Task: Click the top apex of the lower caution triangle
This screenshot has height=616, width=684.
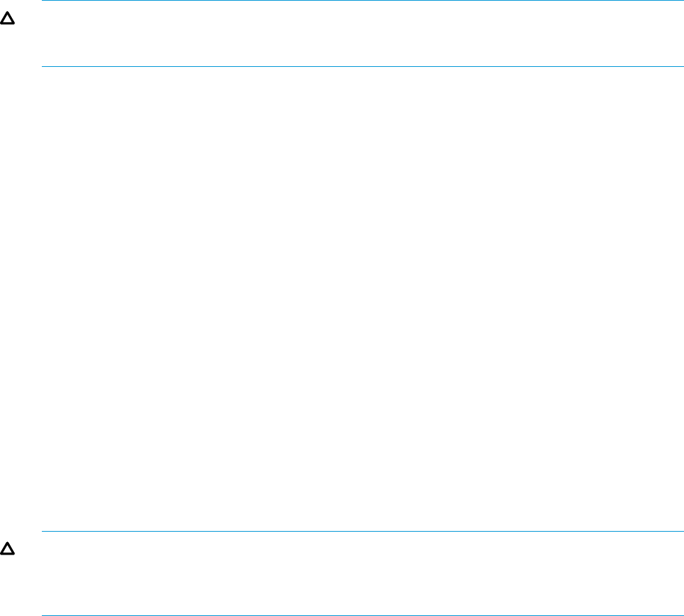Action: click(8, 544)
